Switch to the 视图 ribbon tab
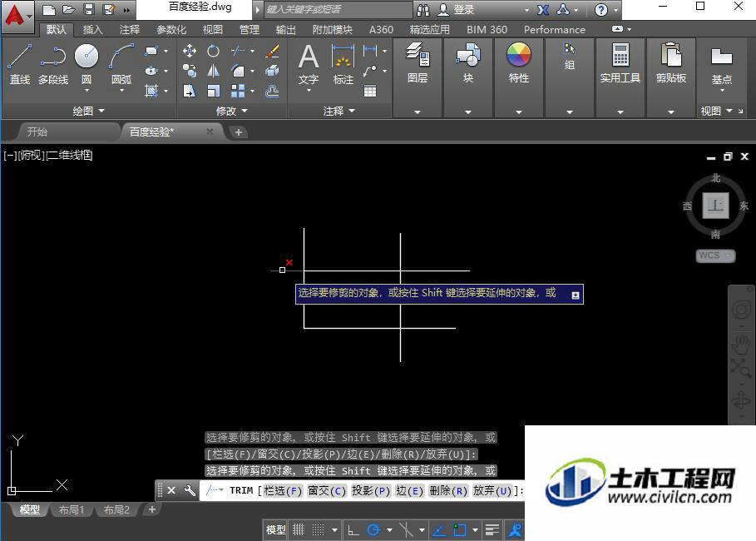The image size is (756, 541). (213, 29)
